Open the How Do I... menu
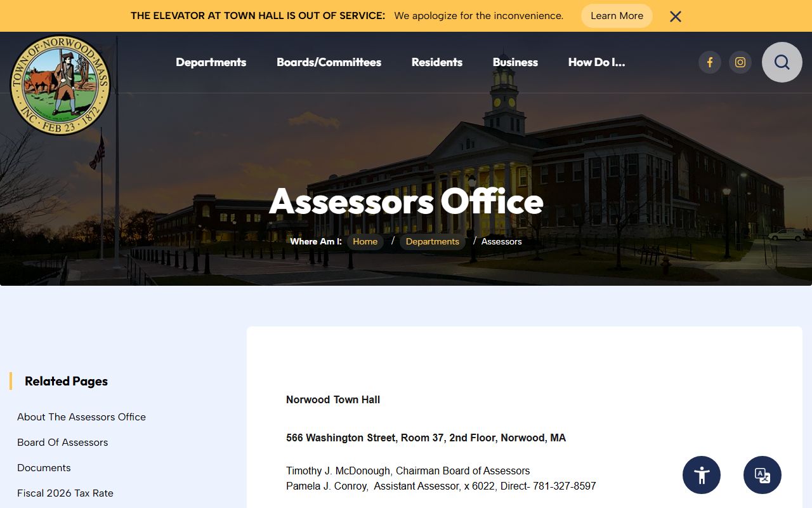Image resolution: width=812 pixels, height=508 pixels. point(596,62)
